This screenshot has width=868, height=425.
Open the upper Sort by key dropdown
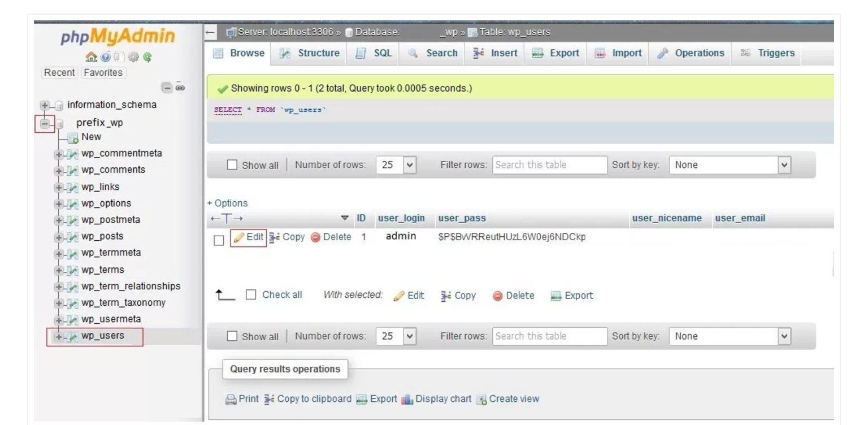click(730, 165)
